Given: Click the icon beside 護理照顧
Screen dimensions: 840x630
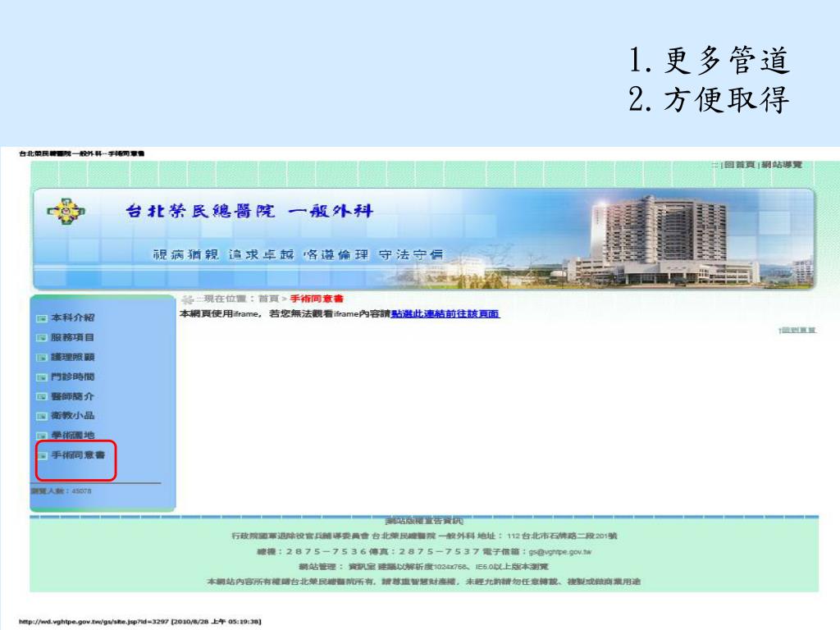Looking at the screenshot, I should pos(42,358).
